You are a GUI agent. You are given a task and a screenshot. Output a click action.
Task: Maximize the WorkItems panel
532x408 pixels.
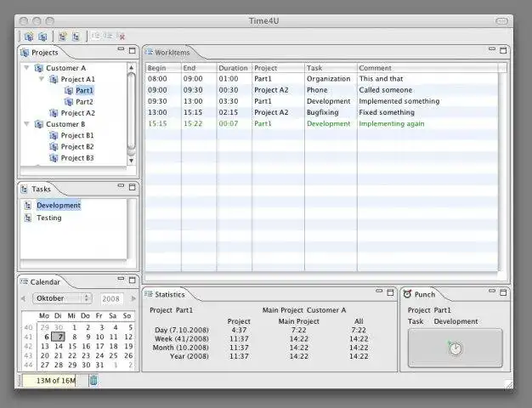pos(503,51)
